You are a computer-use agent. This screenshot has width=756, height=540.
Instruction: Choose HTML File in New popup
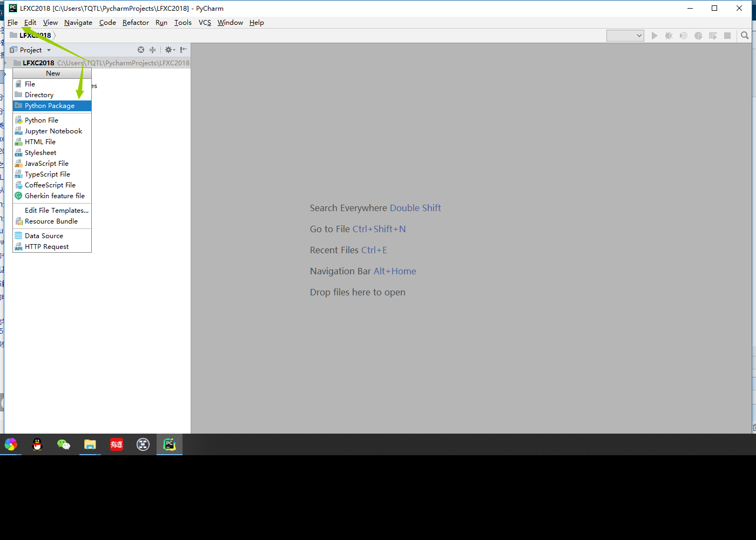tap(52, 142)
